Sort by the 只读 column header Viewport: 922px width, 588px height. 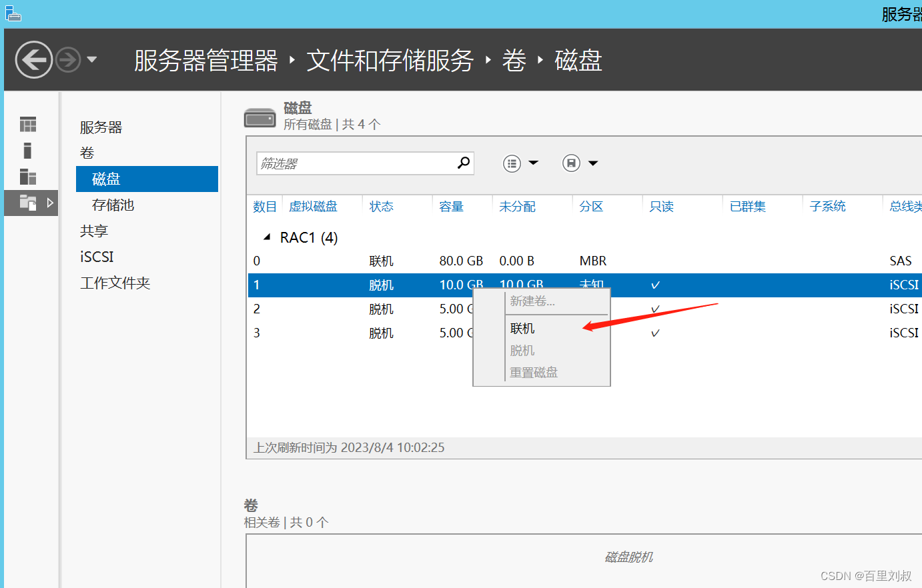pos(662,207)
